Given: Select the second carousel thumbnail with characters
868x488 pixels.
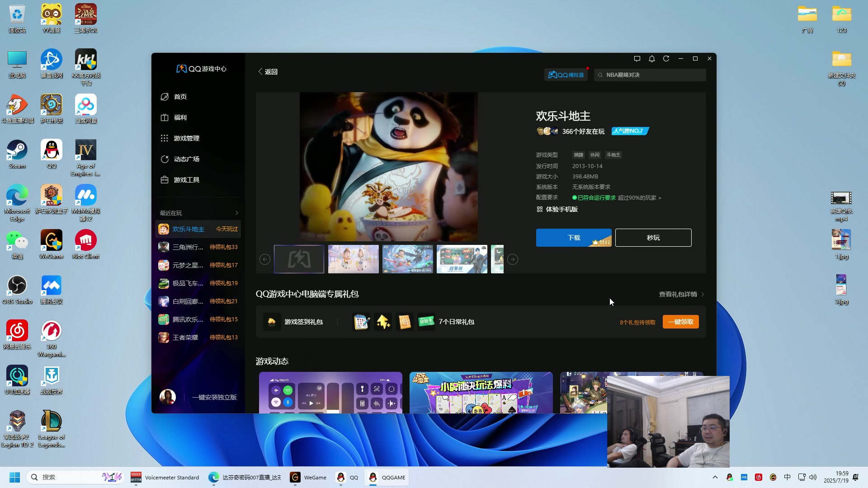Looking at the screenshot, I should pos(354,259).
